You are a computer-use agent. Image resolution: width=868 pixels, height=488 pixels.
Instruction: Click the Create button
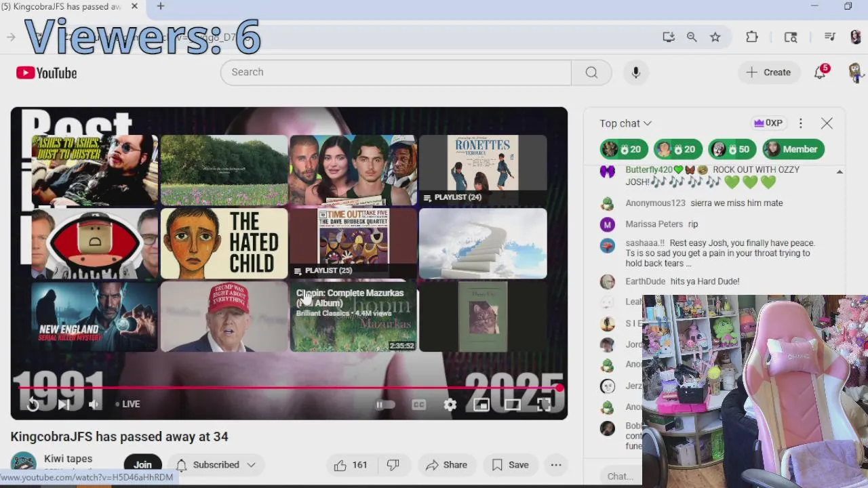pyautogui.click(x=768, y=73)
